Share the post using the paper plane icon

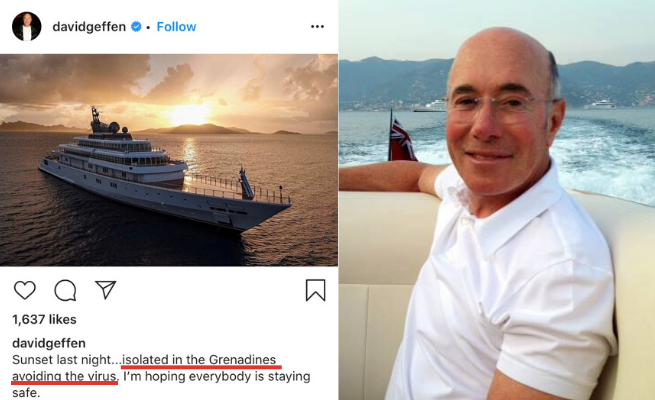pos(106,290)
